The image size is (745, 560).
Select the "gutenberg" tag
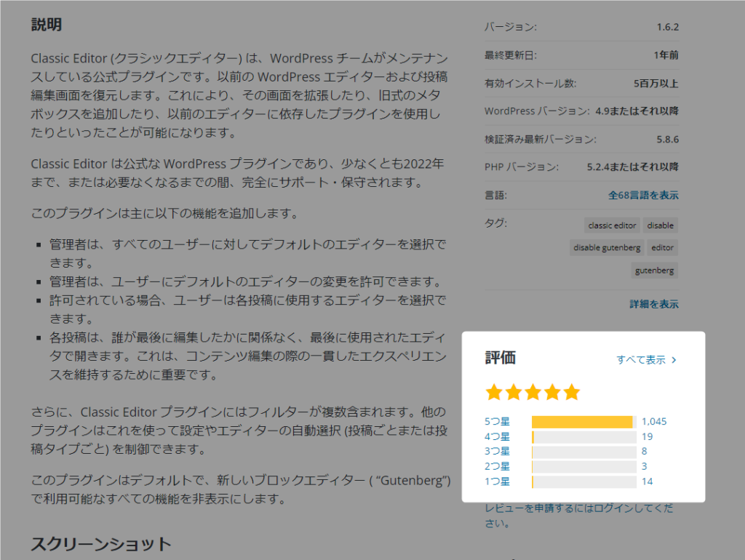tap(655, 271)
